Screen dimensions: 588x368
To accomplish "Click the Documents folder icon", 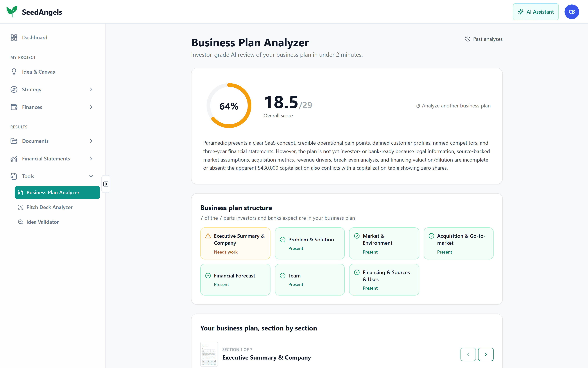I will pos(14,141).
